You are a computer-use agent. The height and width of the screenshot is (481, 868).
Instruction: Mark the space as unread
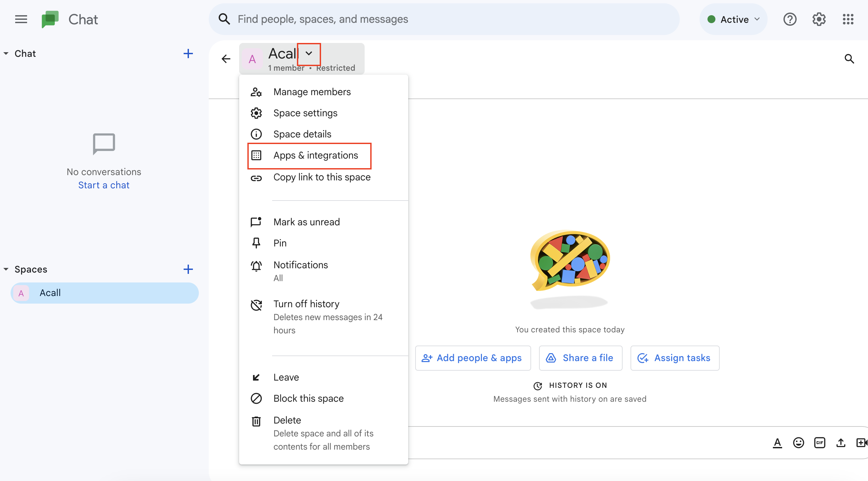306,222
